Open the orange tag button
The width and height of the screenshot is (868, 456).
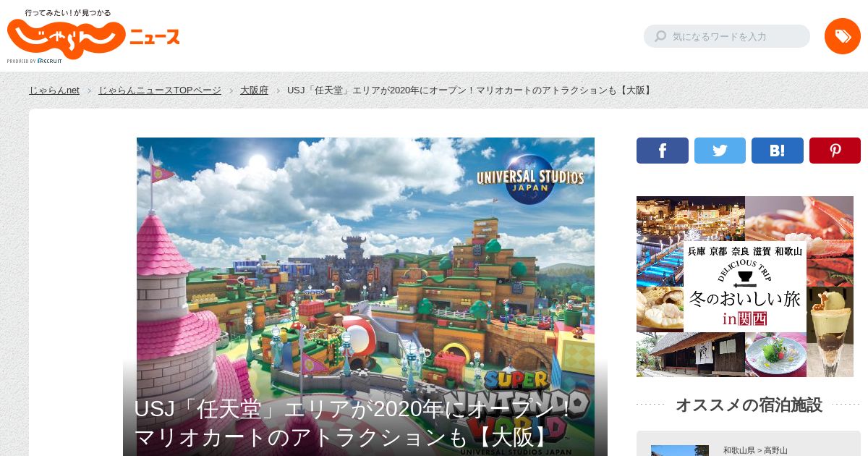pyautogui.click(x=843, y=36)
